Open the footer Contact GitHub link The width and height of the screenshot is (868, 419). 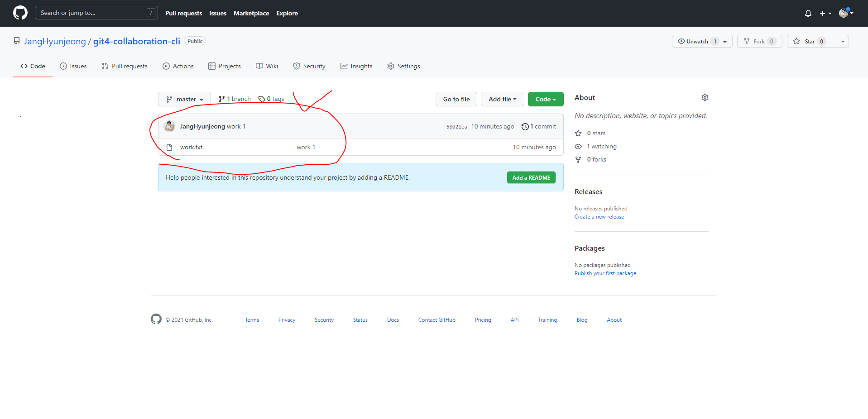coord(437,320)
